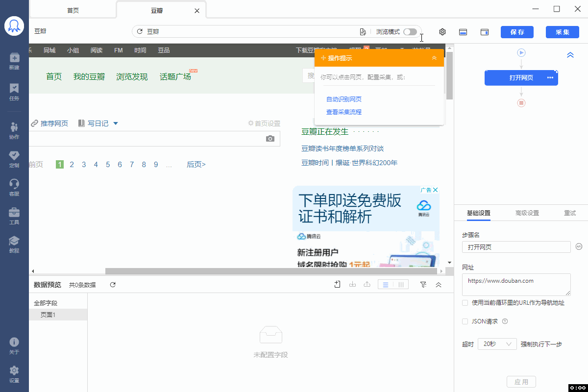This screenshot has width=588, height=392.
Task: Close the 广告 advertisement banner
Action: 435,190
